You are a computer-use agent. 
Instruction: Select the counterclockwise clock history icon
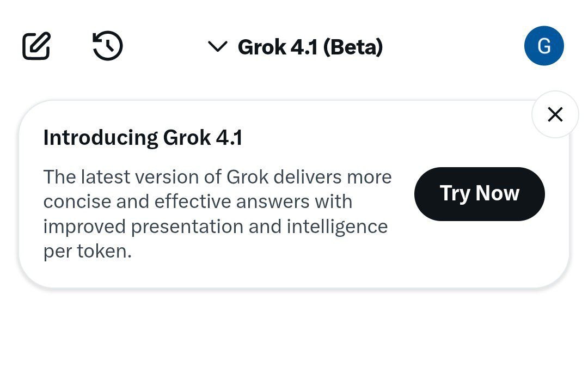(x=108, y=46)
